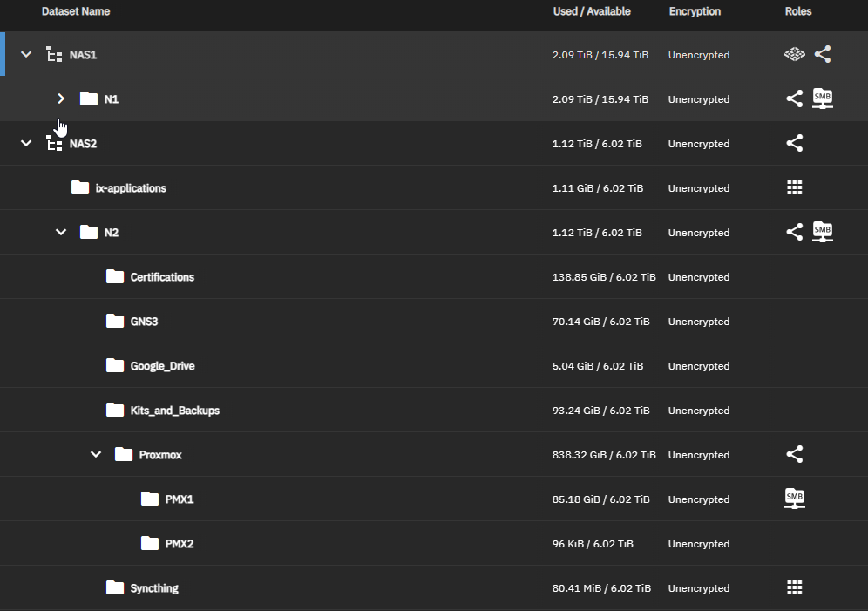Click the PMX2 folder icon
This screenshot has height=611, width=868.
click(150, 544)
